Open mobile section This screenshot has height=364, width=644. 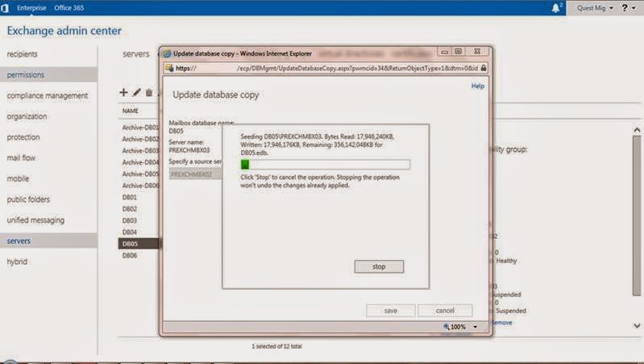(18, 178)
